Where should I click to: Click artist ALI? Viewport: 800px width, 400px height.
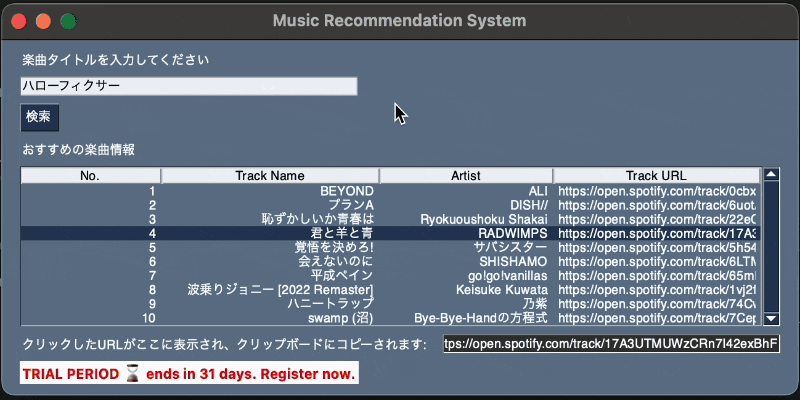(x=538, y=191)
